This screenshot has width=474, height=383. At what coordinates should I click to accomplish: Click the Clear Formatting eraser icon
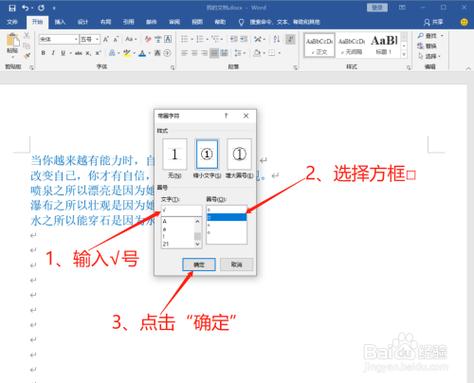pyautogui.click(x=148, y=39)
